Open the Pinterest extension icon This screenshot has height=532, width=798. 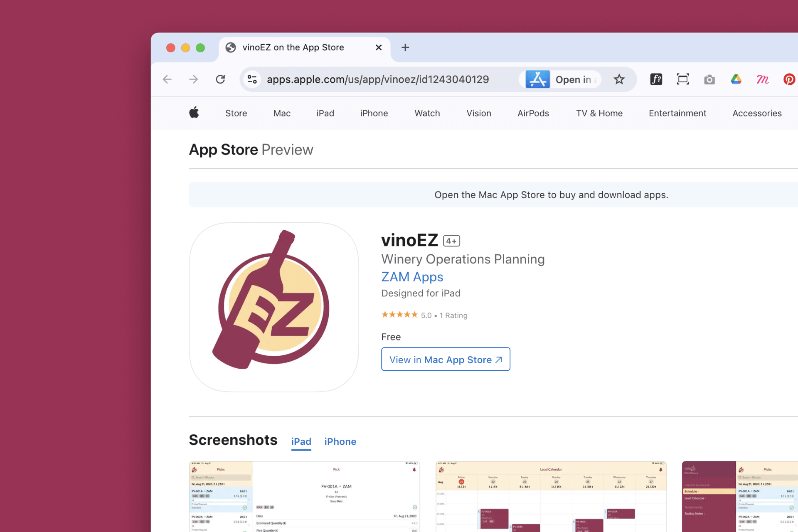click(789, 79)
